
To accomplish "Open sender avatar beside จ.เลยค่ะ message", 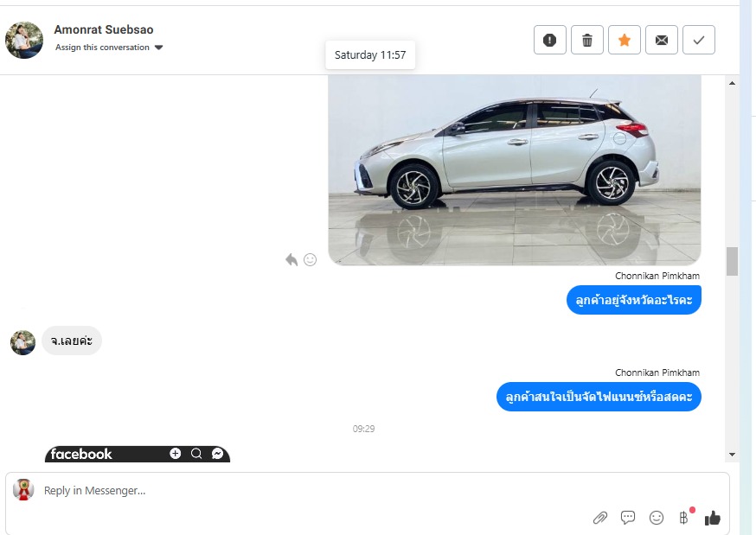I will click(22, 343).
